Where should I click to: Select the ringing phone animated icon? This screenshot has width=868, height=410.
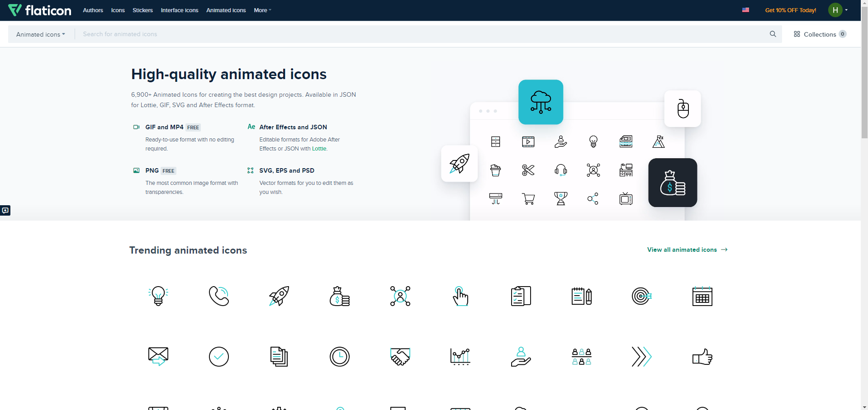(218, 296)
